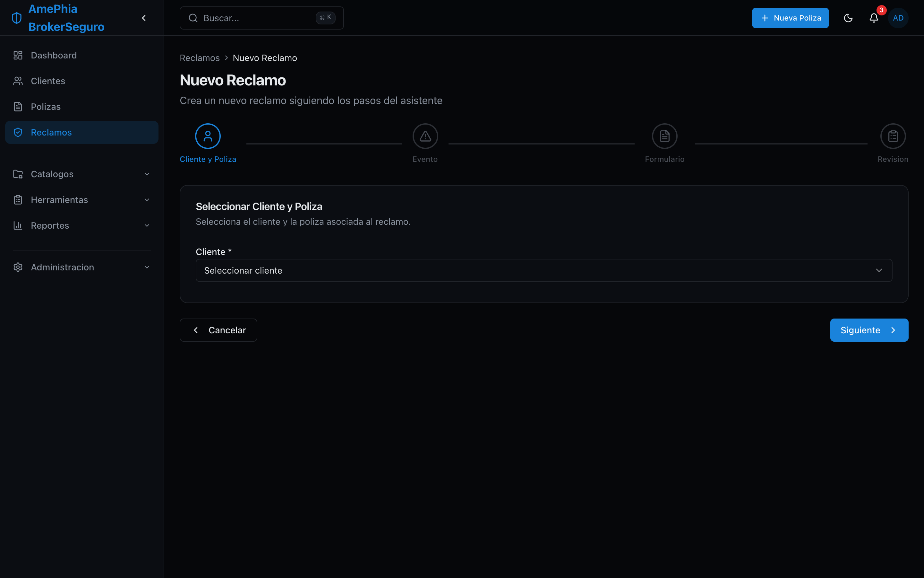
Task: Open notifications via the bell icon
Action: tap(874, 18)
